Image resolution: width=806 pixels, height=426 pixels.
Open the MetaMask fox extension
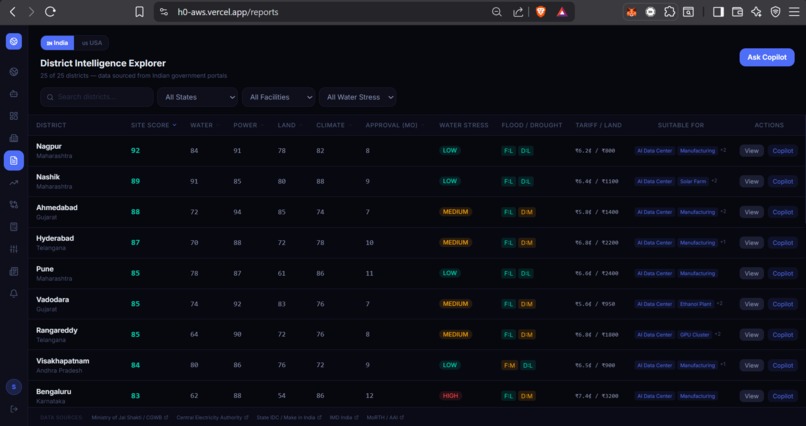[x=631, y=12]
